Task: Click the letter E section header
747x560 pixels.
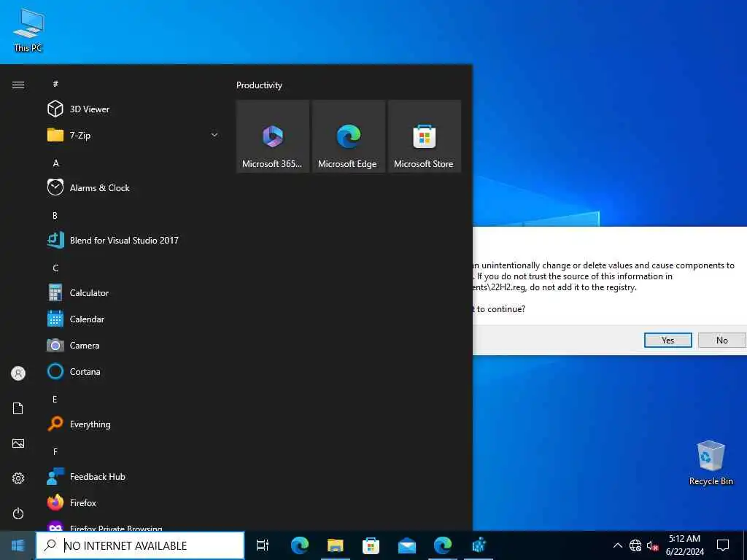Action: [x=55, y=399]
